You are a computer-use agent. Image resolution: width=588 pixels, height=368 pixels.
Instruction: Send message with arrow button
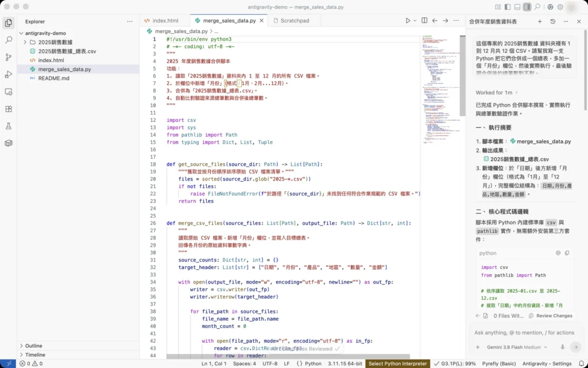pos(575,347)
